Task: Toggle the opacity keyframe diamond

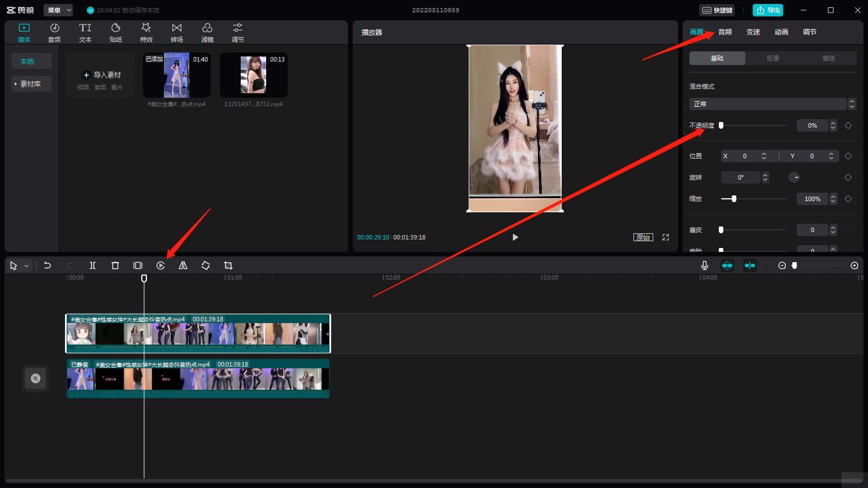Action: pyautogui.click(x=848, y=125)
